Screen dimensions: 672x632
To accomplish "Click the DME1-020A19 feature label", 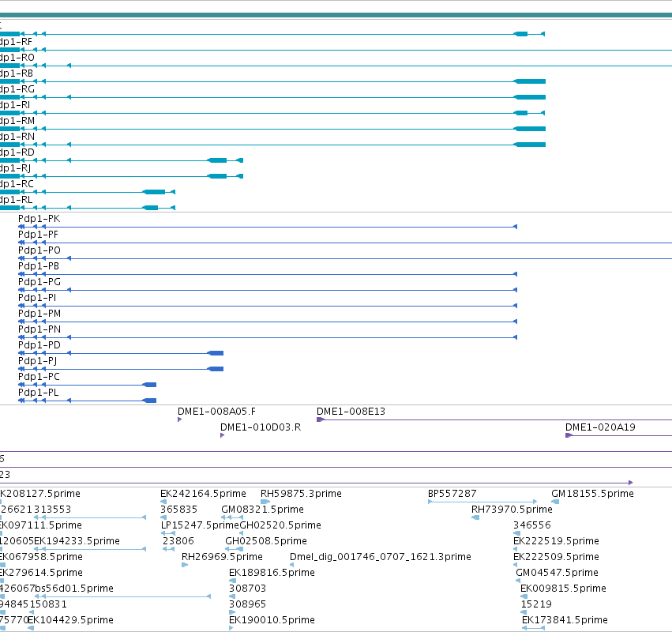I will pyautogui.click(x=600, y=427).
